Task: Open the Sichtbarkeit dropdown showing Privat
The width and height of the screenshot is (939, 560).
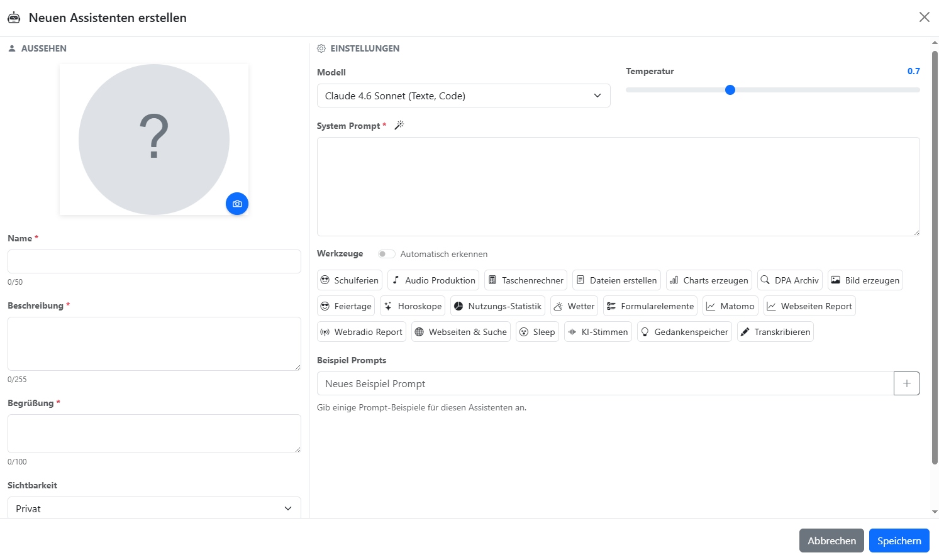Action: (x=154, y=508)
